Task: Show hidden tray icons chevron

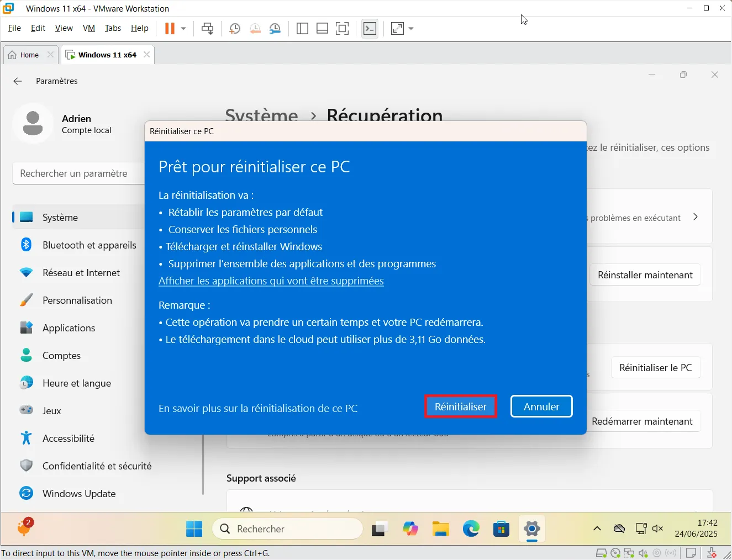Action: click(x=597, y=529)
